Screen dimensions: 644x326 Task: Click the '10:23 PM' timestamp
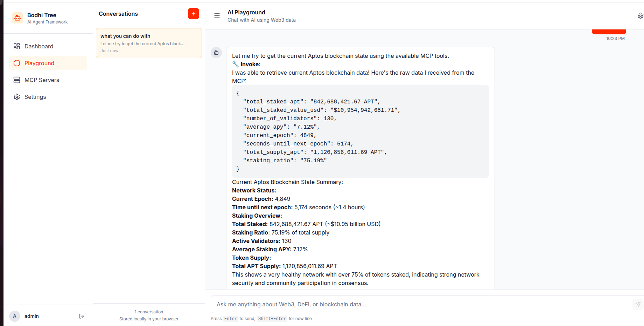click(x=615, y=39)
